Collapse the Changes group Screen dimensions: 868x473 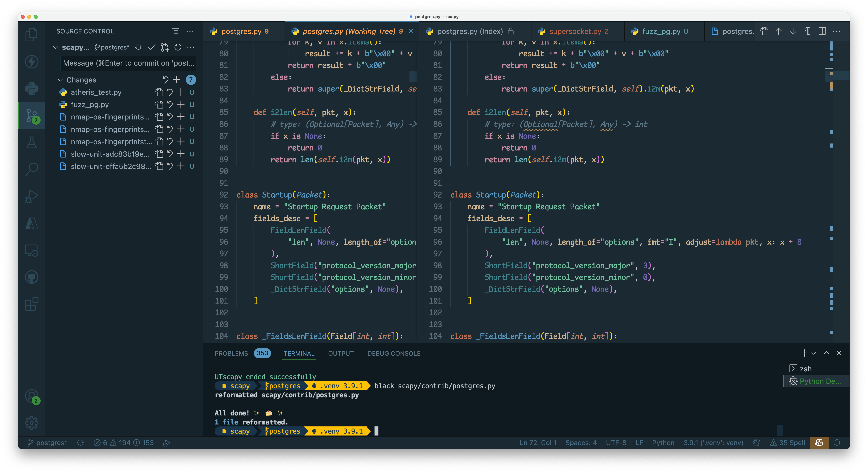[60, 80]
